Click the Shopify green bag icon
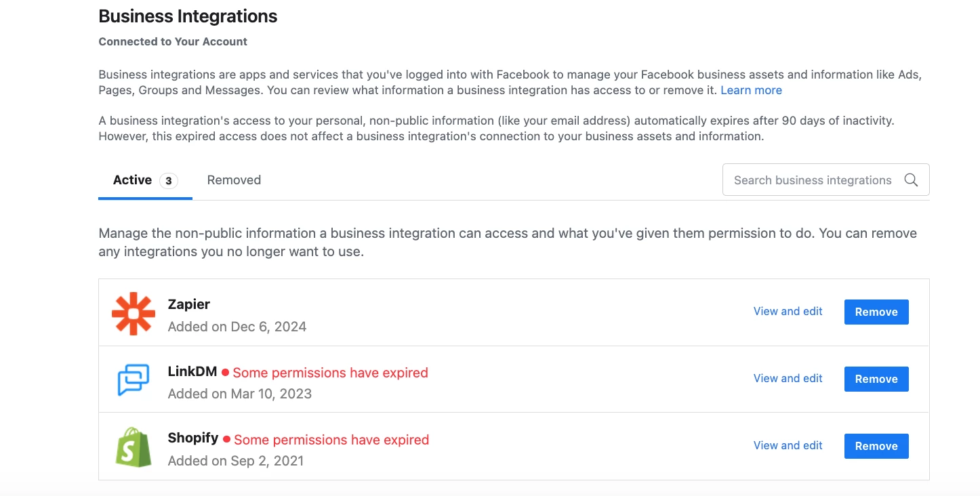This screenshot has height=496, width=980. [x=133, y=447]
